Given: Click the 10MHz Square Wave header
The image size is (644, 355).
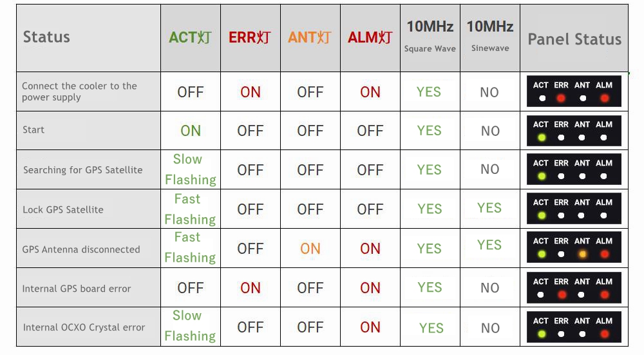Looking at the screenshot, I should [x=430, y=36].
